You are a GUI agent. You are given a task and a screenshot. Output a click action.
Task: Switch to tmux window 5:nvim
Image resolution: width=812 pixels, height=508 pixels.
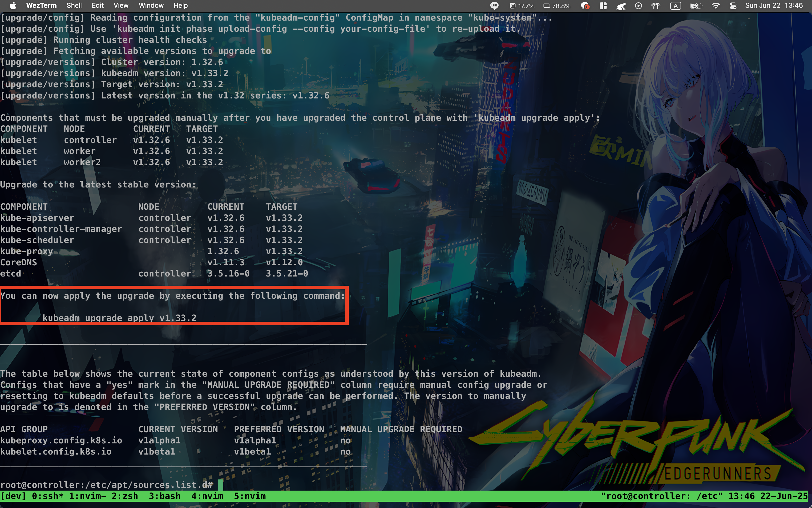tap(250, 496)
